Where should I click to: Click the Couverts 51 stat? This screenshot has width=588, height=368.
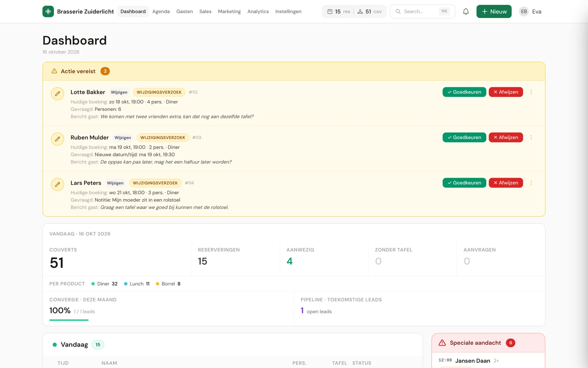(57, 263)
